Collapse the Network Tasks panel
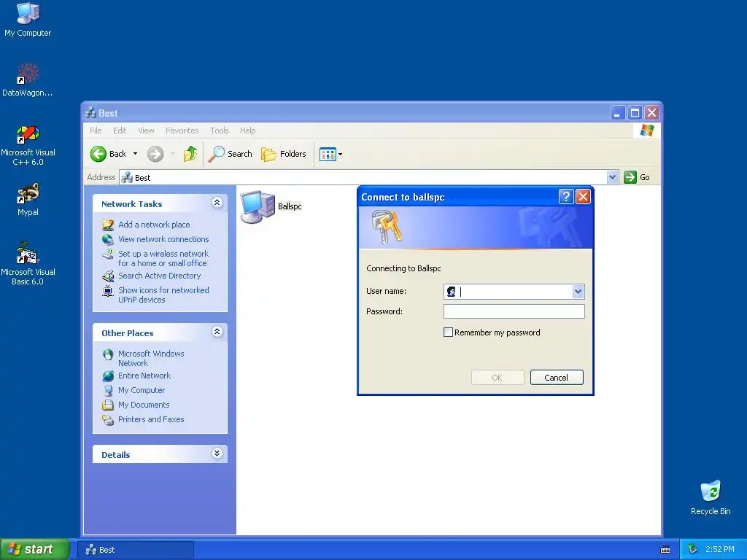The width and height of the screenshot is (747, 560). coord(217,203)
